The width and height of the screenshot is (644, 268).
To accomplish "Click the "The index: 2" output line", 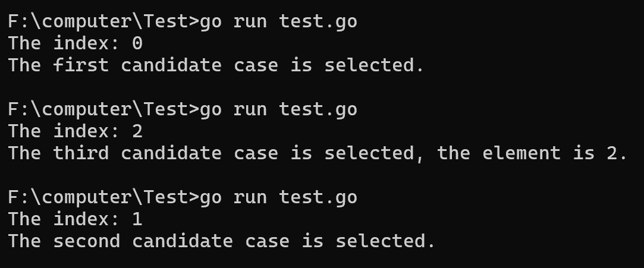I will (x=75, y=131).
